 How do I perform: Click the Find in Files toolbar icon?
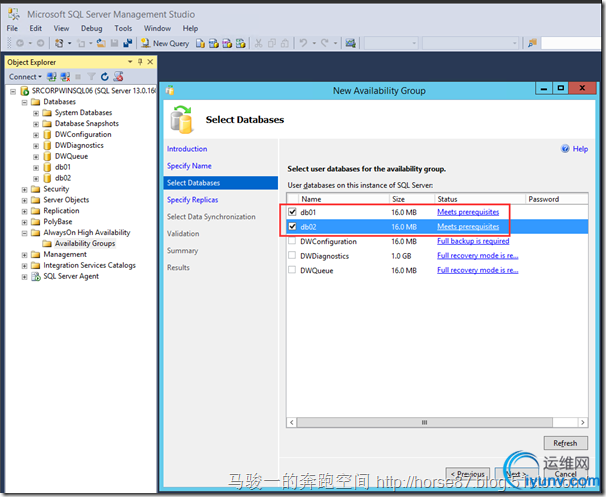[x=532, y=43]
